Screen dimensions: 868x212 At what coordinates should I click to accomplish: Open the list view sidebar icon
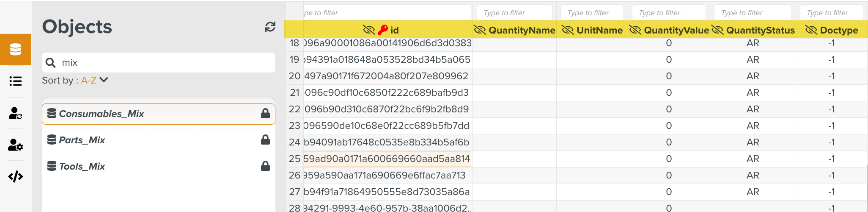click(16, 81)
